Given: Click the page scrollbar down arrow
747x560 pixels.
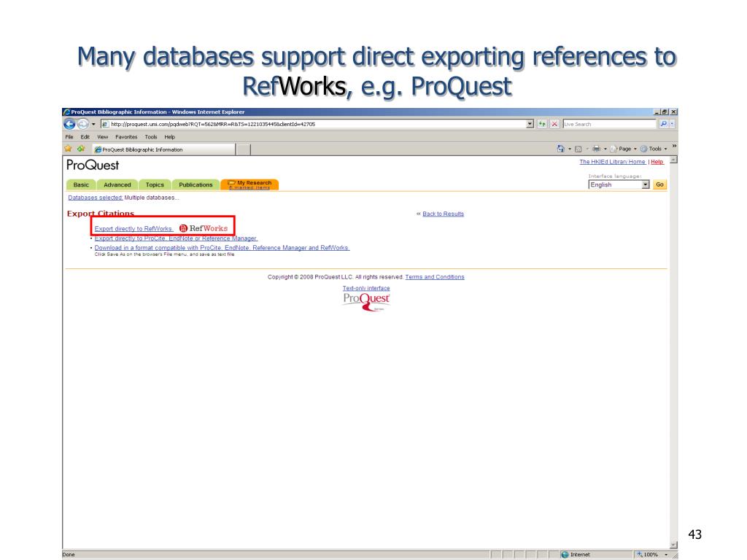Looking at the screenshot, I should click(x=673, y=545).
